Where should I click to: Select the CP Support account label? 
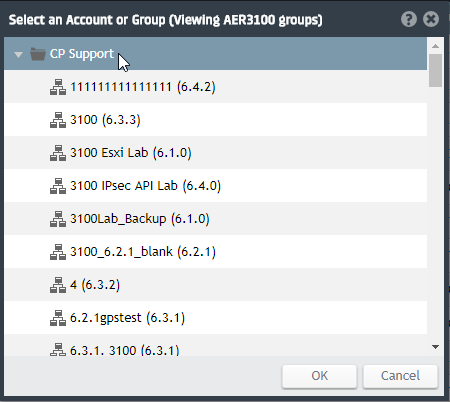(x=82, y=54)
